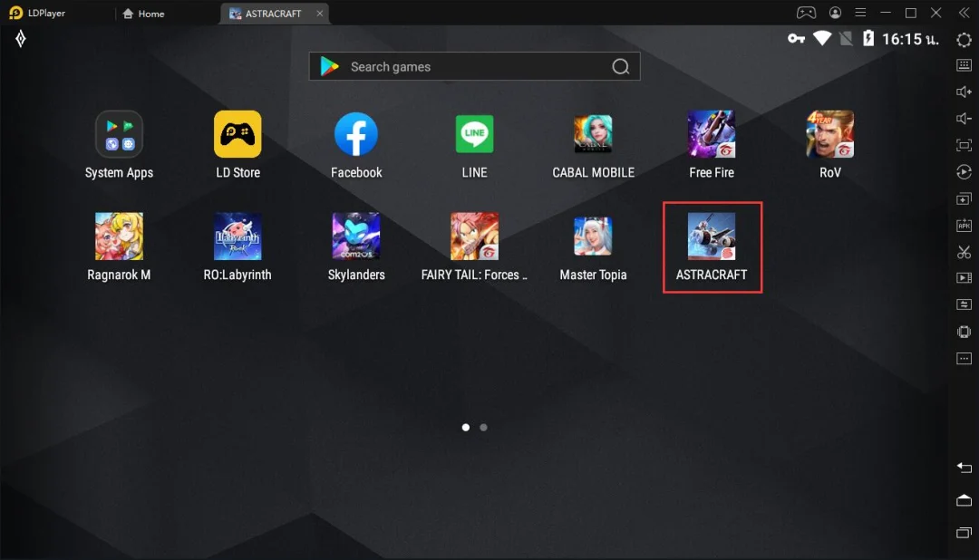The height and width of the screenshot is (560, 979).
Task: Switch to the Home tab
Action: [143, 13]
